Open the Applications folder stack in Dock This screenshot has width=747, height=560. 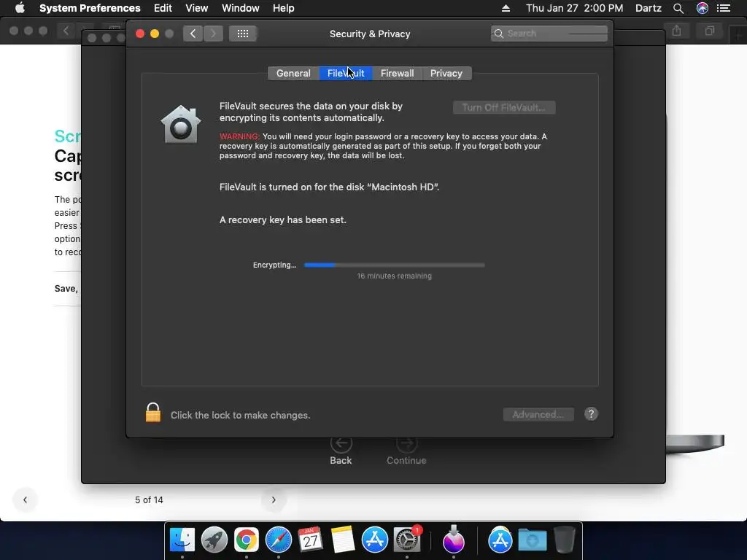click(500, 540)
